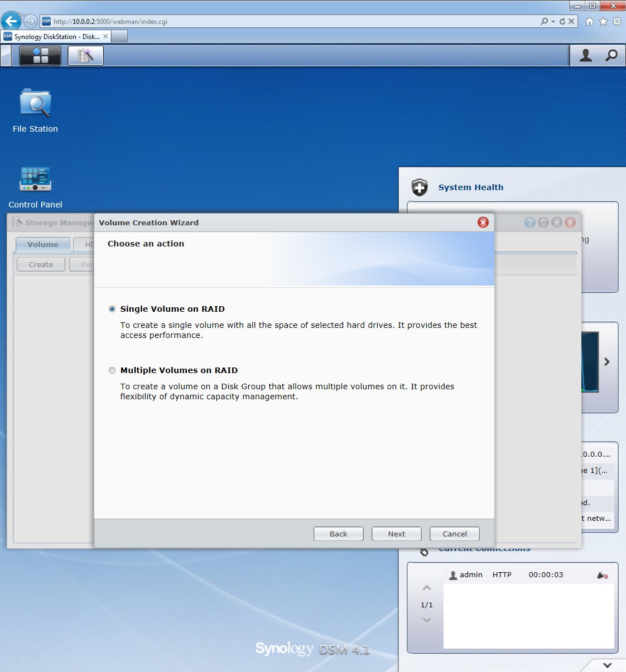Collapse the widget panel bottom chevron
The width and height of the screenshot is (626, 672).
point(607,665)
